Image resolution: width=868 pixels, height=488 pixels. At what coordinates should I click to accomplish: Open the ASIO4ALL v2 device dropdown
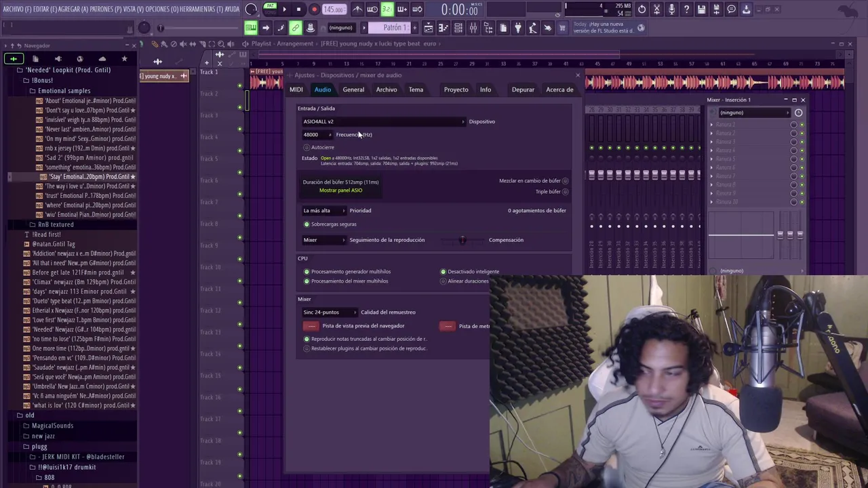click(384, 121)
